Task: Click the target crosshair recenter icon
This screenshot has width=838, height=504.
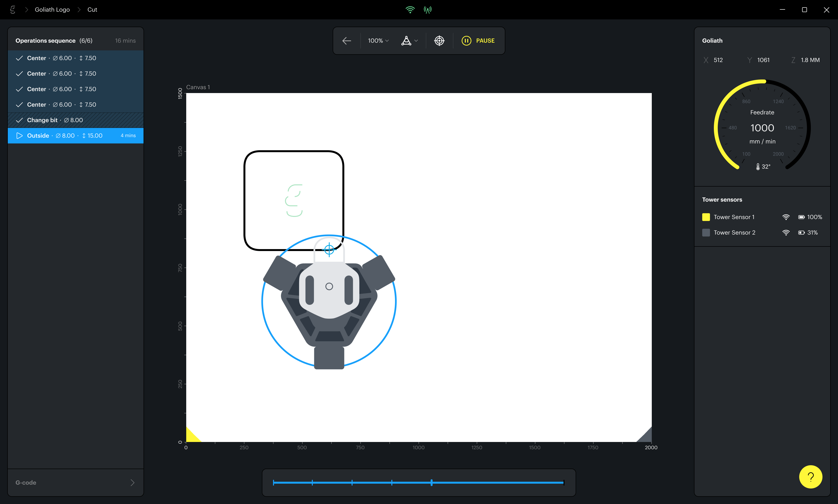Action: [x=439, y=41]
